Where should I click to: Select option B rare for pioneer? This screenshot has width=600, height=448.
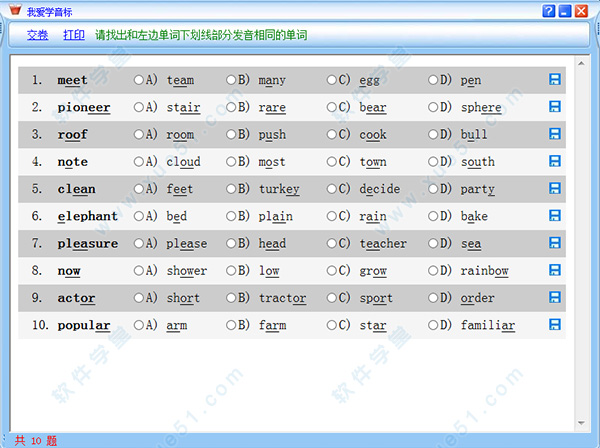(x=231, y=107)
